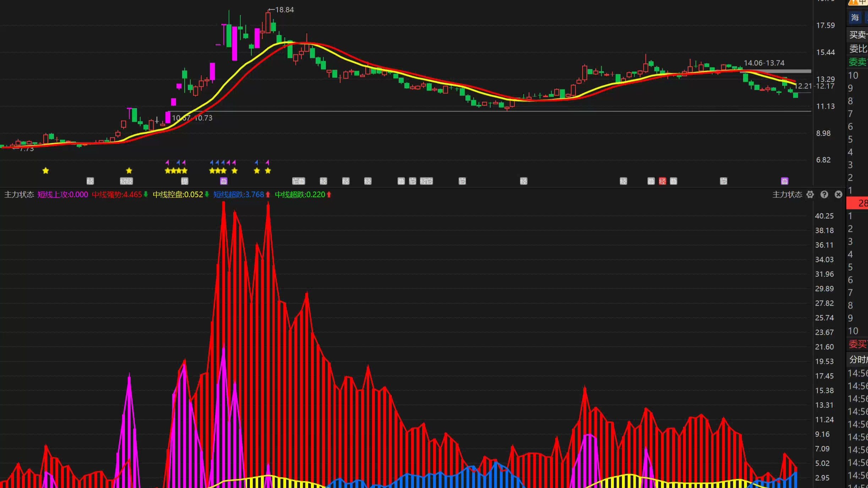The width and height of the screenshot is (868, 488).
Task: Open the 买卖 tab in the order panel
Action: click(x=857, y=35)
